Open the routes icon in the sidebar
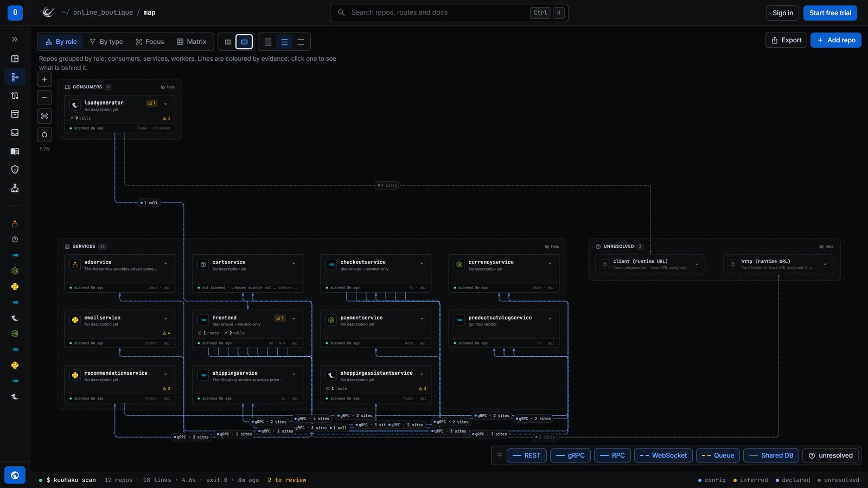The image size is (868, 488). tap(15, 95)
